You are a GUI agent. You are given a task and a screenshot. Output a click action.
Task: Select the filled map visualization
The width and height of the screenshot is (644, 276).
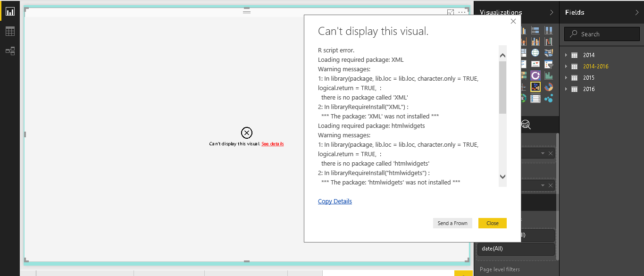(549, 53)
